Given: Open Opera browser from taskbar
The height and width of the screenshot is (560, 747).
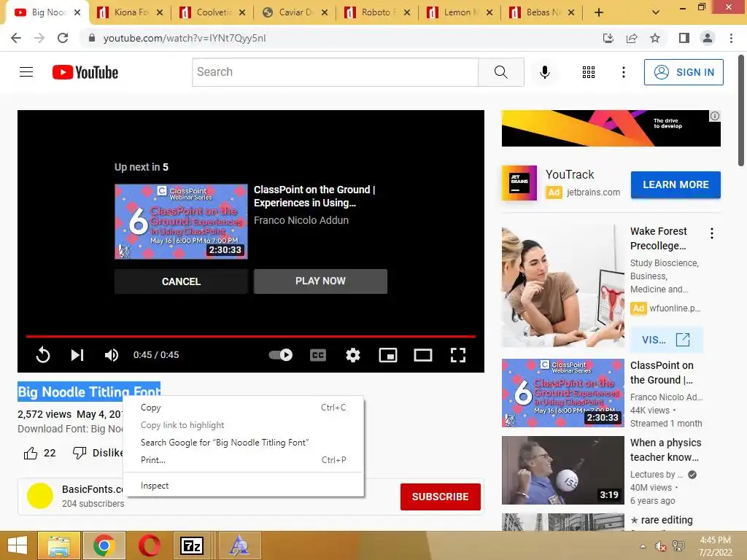Looking at the screenshot, I should pos(149,545).
